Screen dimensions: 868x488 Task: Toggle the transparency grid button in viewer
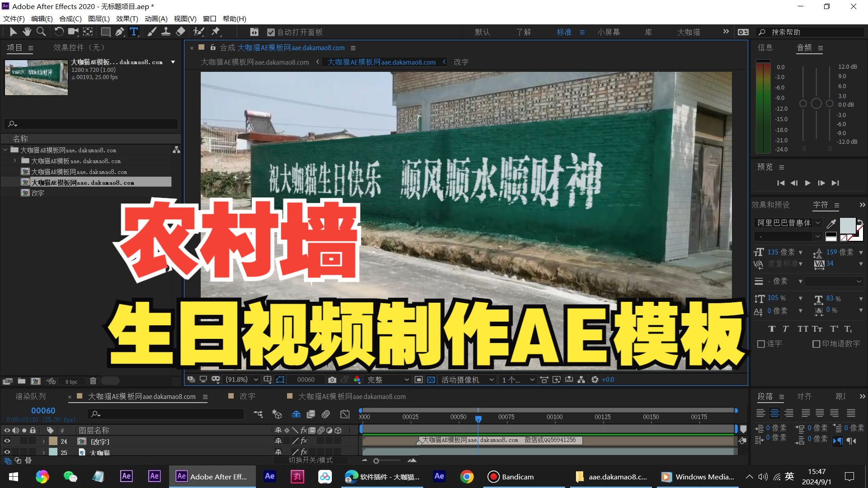point(431,380)
